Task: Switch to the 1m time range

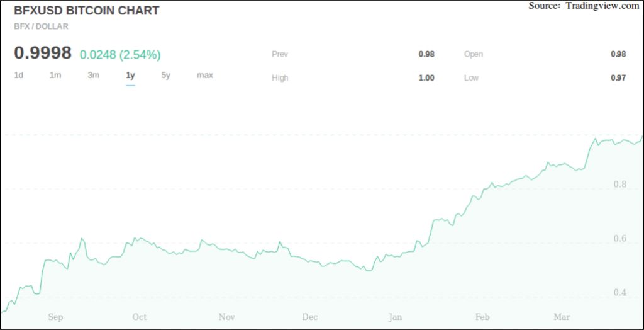Action: pyautogui.click(x=55, y=76)
